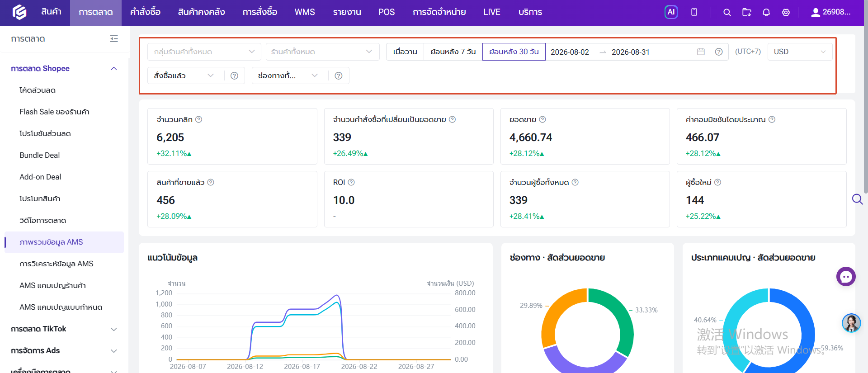Click help icon beside จำนวนคลิก
The image size is (868, 373).
point(198,119)
